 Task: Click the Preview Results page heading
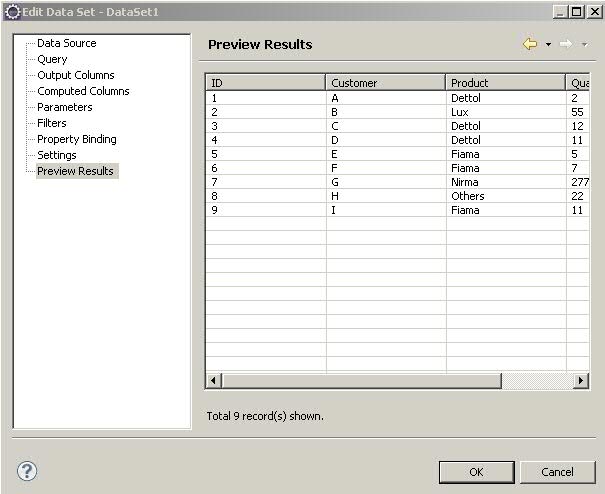pos(260,44)
